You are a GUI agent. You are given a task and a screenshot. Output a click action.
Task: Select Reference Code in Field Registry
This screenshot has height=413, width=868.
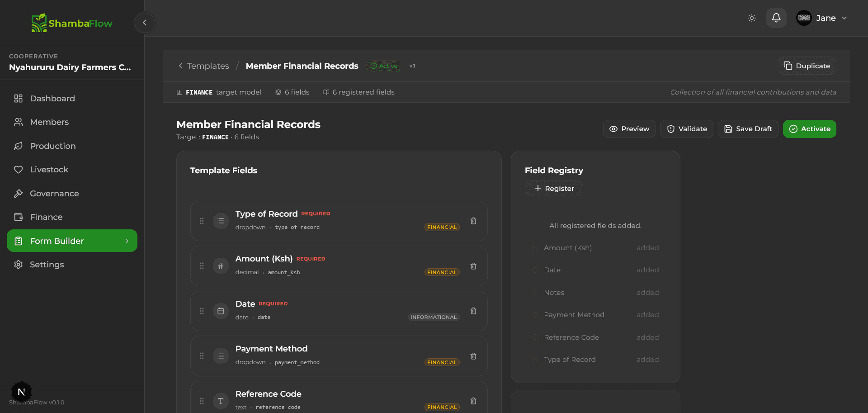pyautogui.click(x=595, y=337)
